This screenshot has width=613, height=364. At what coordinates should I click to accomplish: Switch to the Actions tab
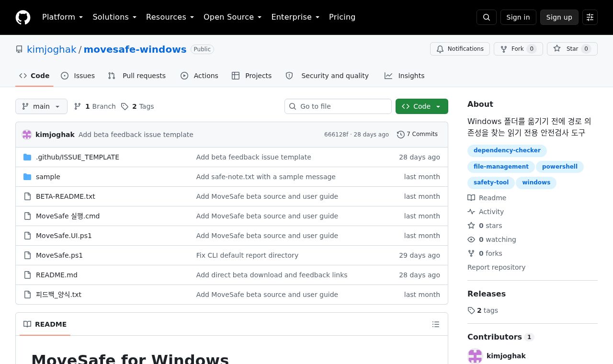tap(199, 76)
